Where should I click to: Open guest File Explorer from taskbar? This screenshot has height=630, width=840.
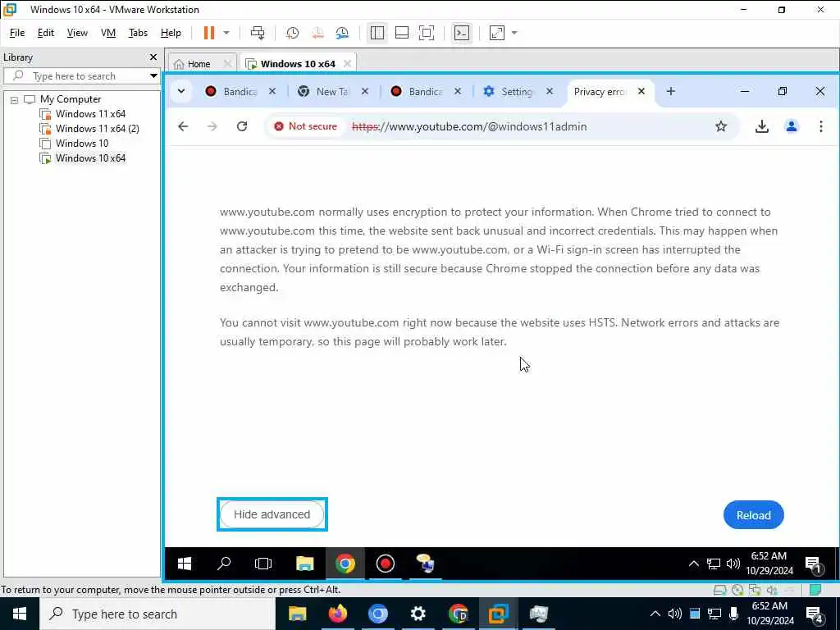point(305,564)
